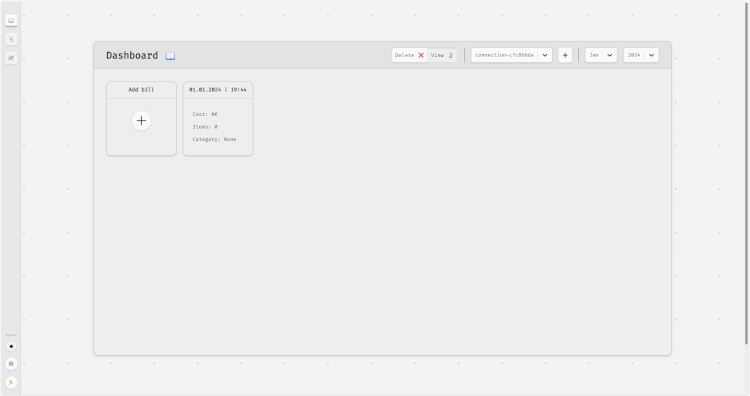The image size is (750, 396).
Task: Open the bill dated 01.01.2024 19:44
Action: [218, 119]
